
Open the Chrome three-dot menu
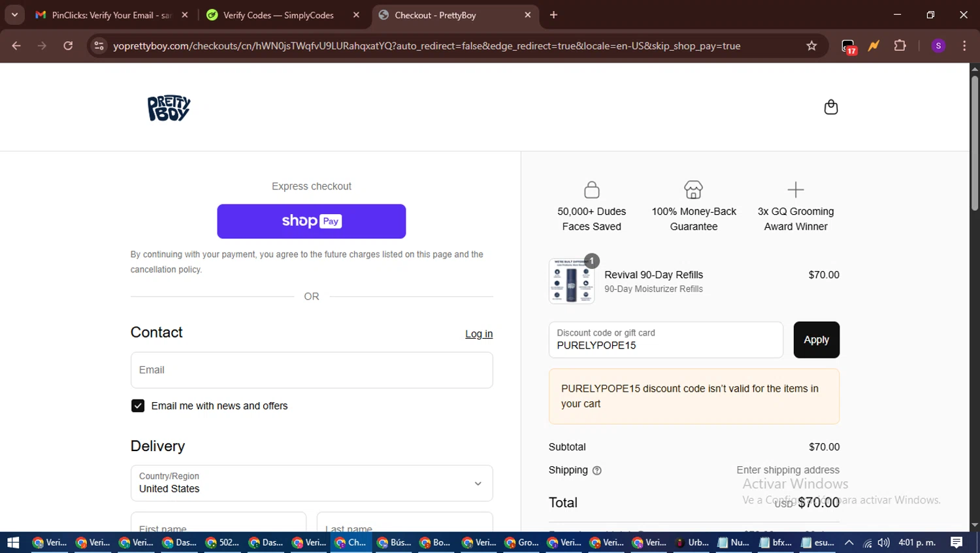964,46
